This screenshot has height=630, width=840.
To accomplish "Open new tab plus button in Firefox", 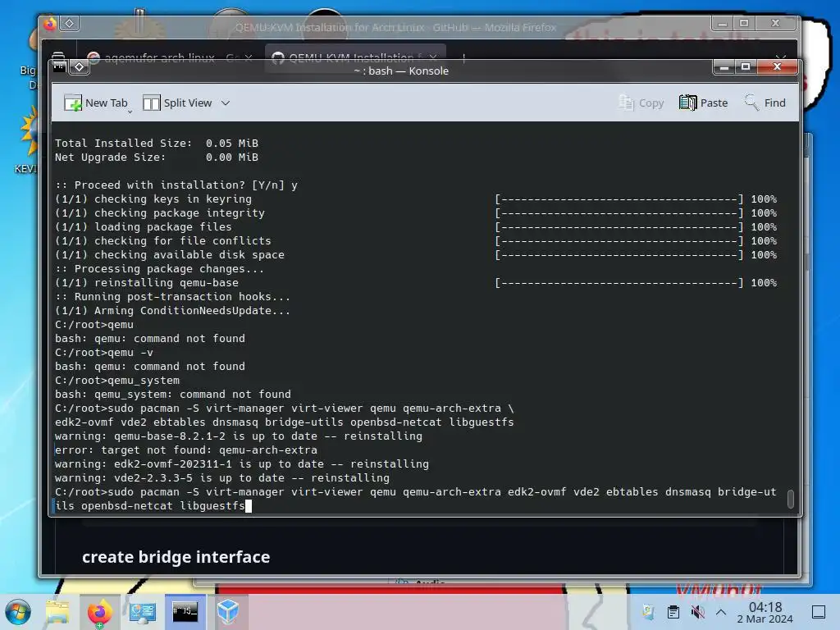I will tap(463, 57).
